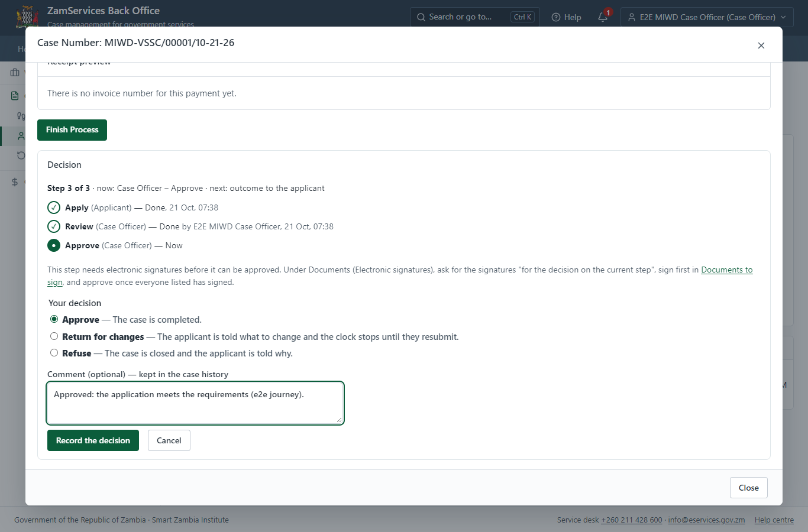
Task: Submit with Record the decision button
Action: pos(93,440)
